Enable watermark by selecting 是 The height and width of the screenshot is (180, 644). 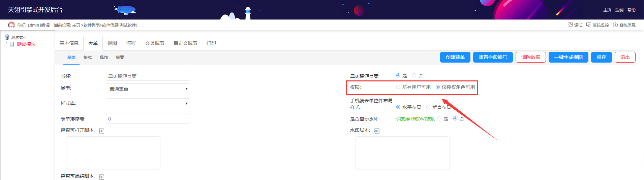[439, 118]
